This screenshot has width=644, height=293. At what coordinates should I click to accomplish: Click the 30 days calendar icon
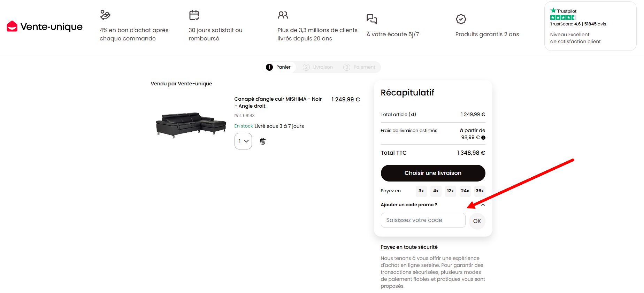click(x=194, y=15)
